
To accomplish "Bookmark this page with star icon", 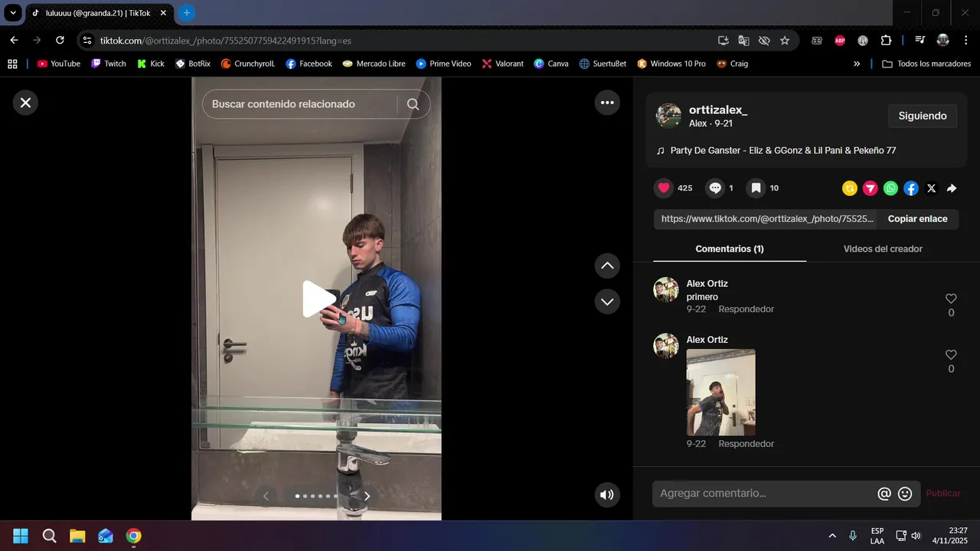I will coord(785,41).
